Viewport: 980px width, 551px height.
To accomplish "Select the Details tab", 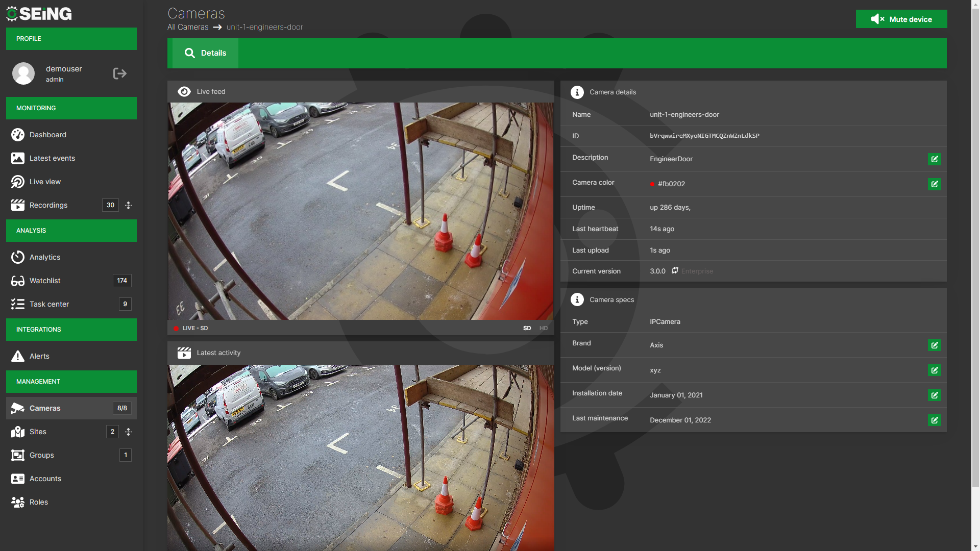I will (x=205, y=53).
